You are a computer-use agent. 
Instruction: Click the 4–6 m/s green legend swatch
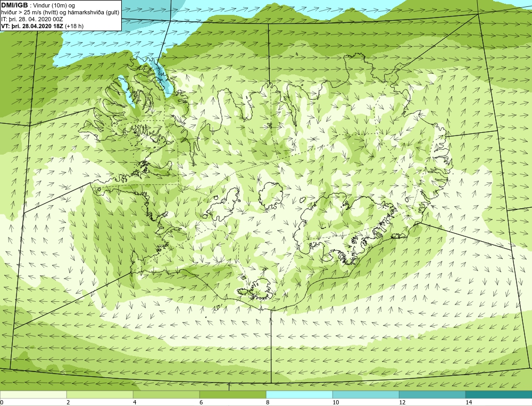tap(166, 394)
